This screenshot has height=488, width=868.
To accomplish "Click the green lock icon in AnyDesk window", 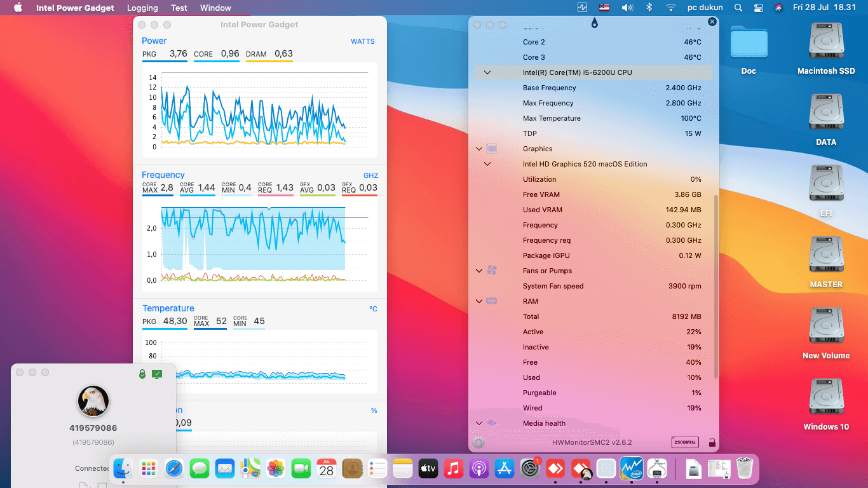I will click(x=142, y=374).
